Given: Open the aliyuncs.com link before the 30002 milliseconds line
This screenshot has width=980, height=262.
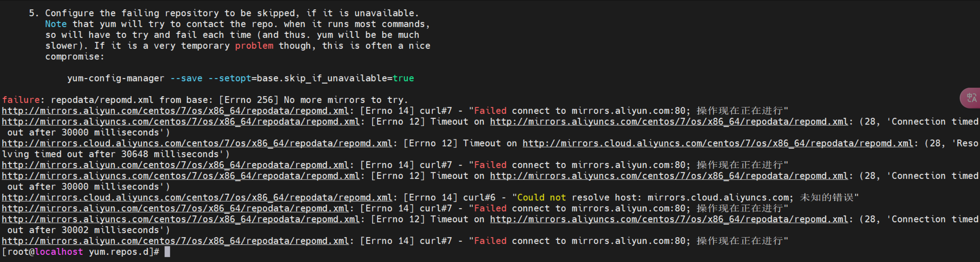Looking at the screenshot, I should click(x=181, y=219).
